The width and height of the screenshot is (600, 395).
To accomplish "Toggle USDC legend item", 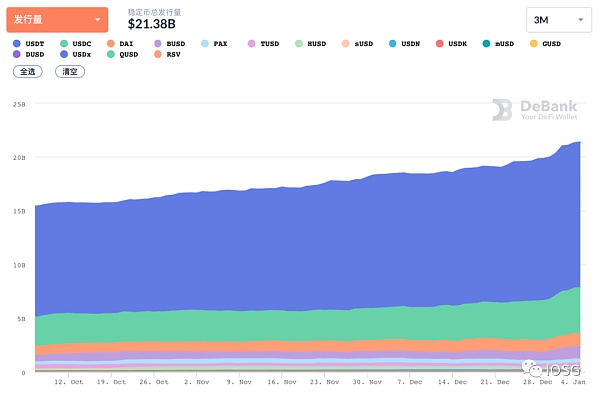I will tap(76, 44).
